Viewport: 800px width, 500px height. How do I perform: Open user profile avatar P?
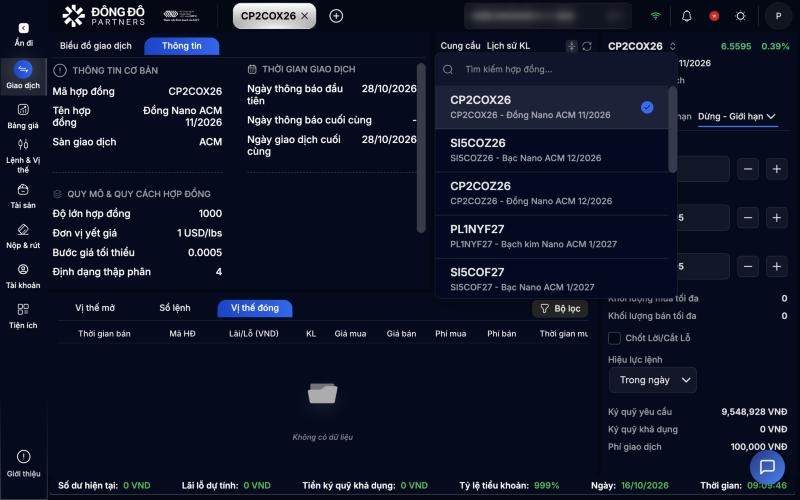click(x=778, y=16)
